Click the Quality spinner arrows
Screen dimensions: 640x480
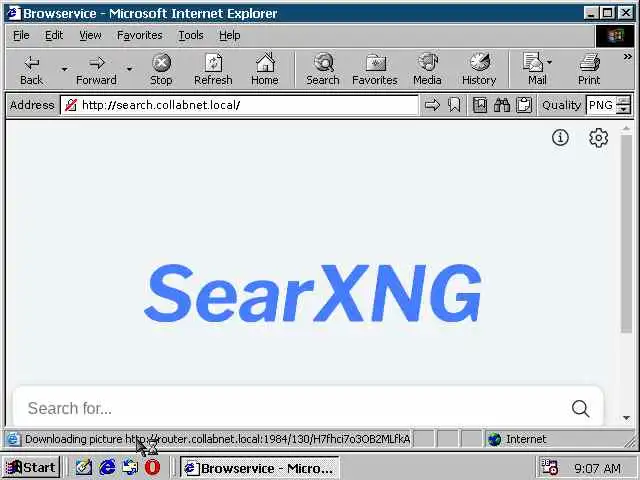point(623,105)
